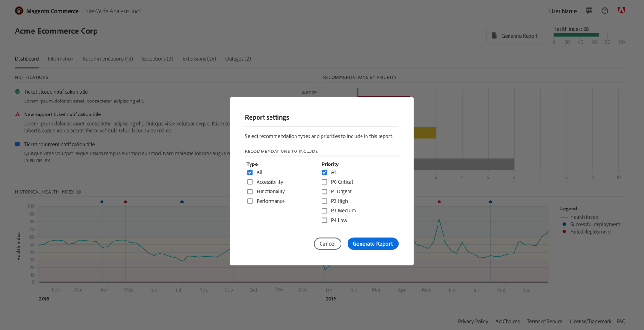644x330 pixels.
Task: Click the blue Generate Report button
Action: [x=373, y=244]
